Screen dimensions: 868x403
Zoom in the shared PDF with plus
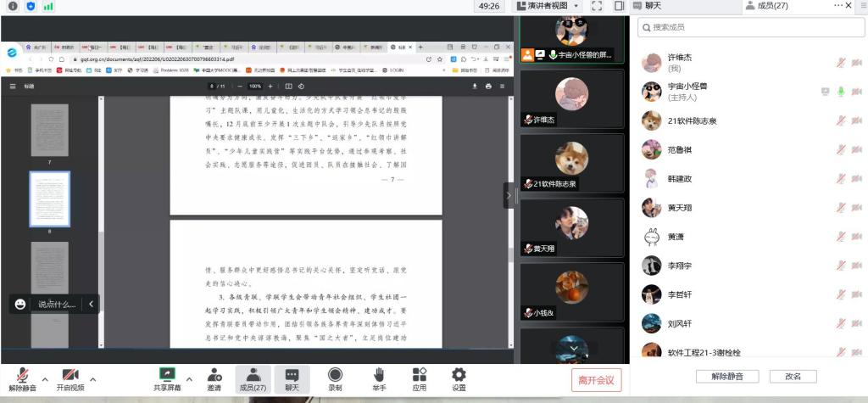click(x=270, y=87)
